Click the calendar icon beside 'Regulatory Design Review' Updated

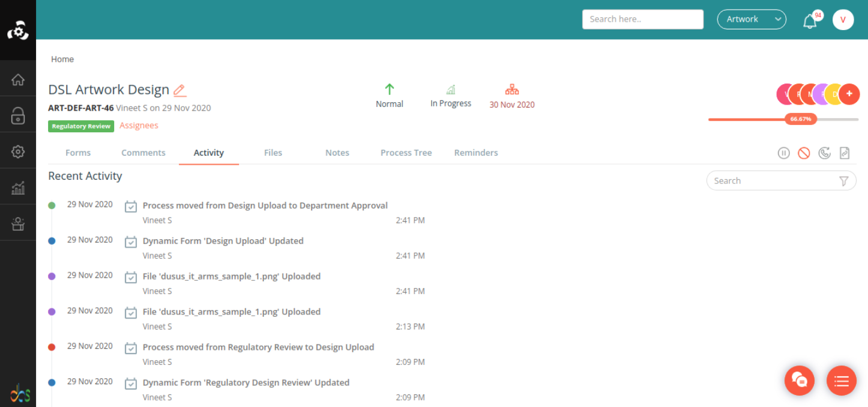(130, 384)
